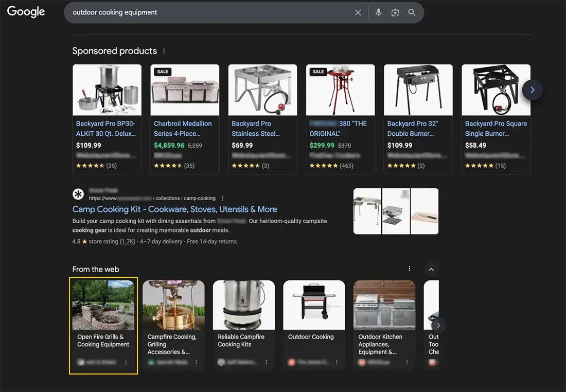Click the Google logo

26,11
